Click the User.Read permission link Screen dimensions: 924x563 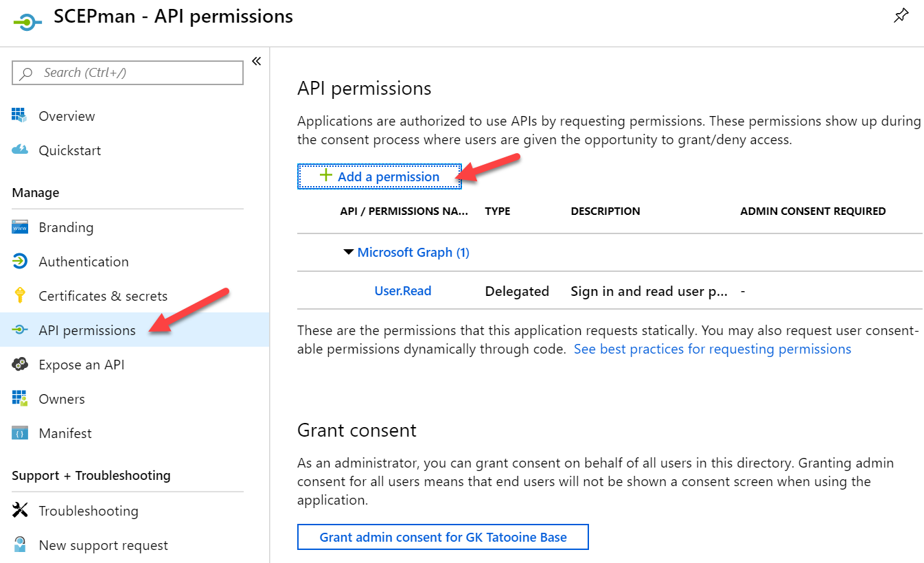tap(403, 291)
